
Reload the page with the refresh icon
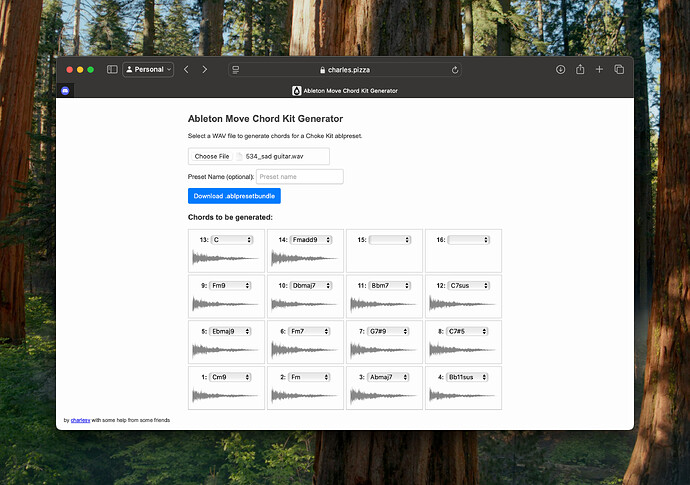click(x=455, y=70)
